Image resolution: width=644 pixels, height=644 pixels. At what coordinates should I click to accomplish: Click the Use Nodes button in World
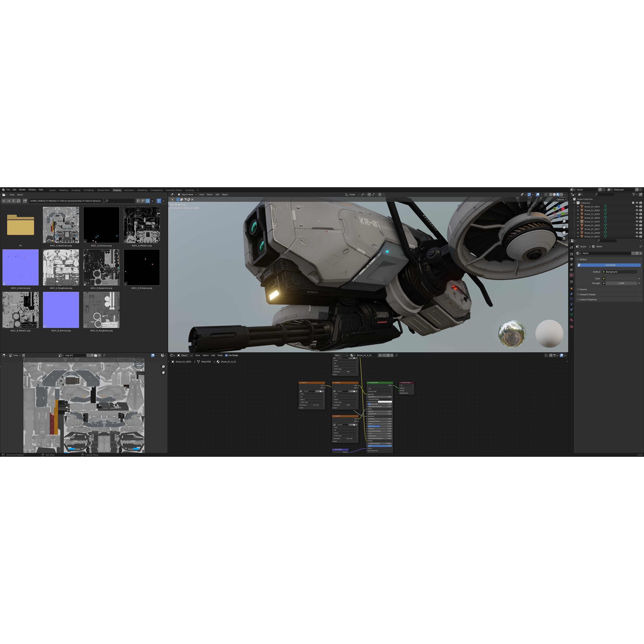pyautogui.click(x=609, y=265)
